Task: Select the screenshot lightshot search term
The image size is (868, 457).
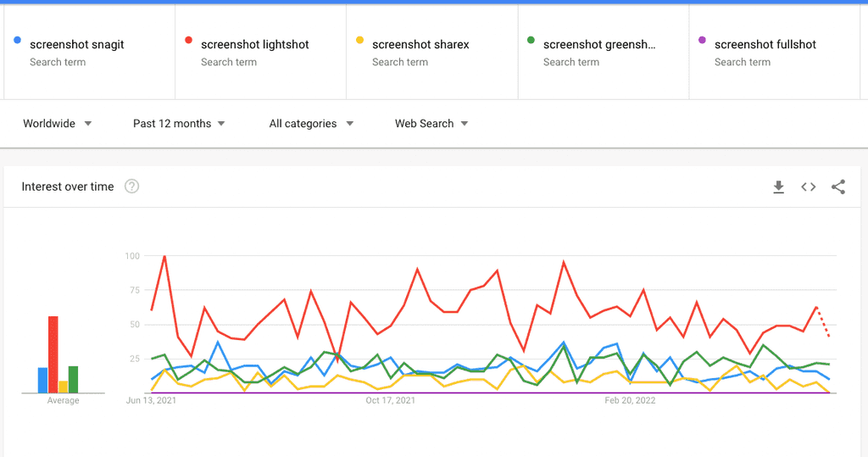Action: point(255,44)
